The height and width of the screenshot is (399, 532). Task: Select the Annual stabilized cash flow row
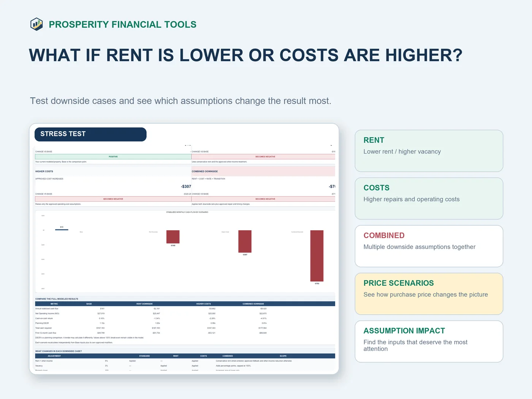[x=185, y=309]
